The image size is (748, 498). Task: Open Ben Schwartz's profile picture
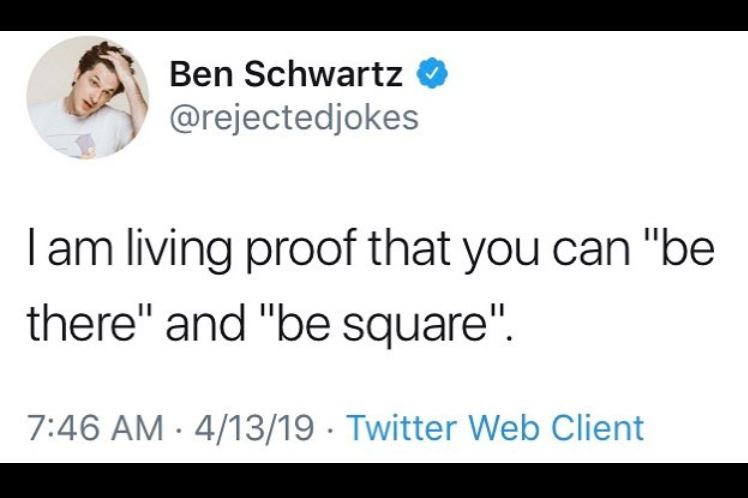(88, 97)
